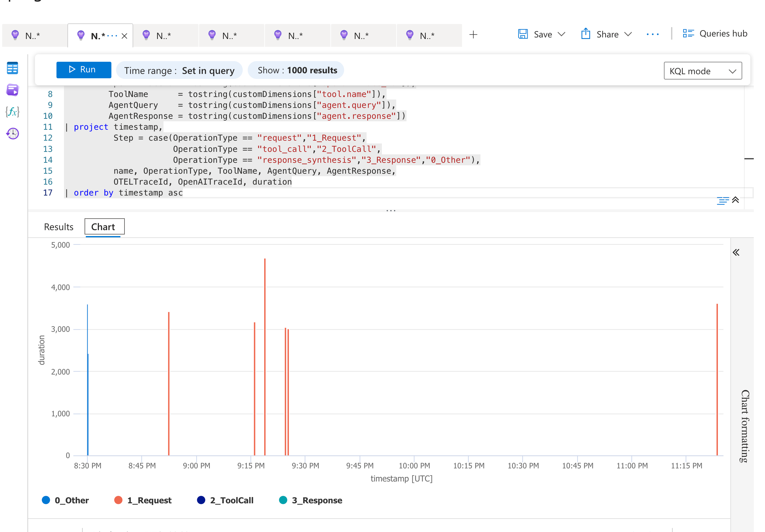This screenshot has width=765, height=532.
Task: Click the tallest red bar near 9:15 PM
Action: coord(265,356)
